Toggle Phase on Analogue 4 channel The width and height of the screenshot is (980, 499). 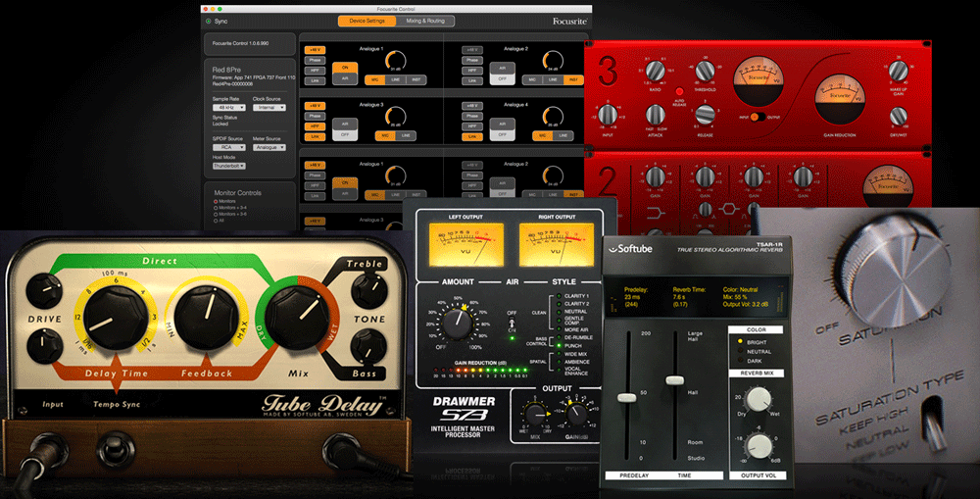click(x=472, y=117)
